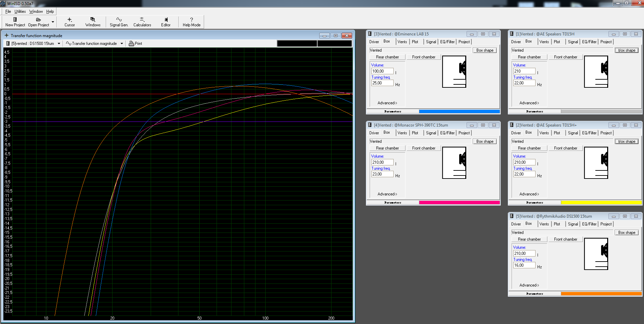
Task: Click the gray color bar of AE Speakers TD15H
Action: click(601, 111)
